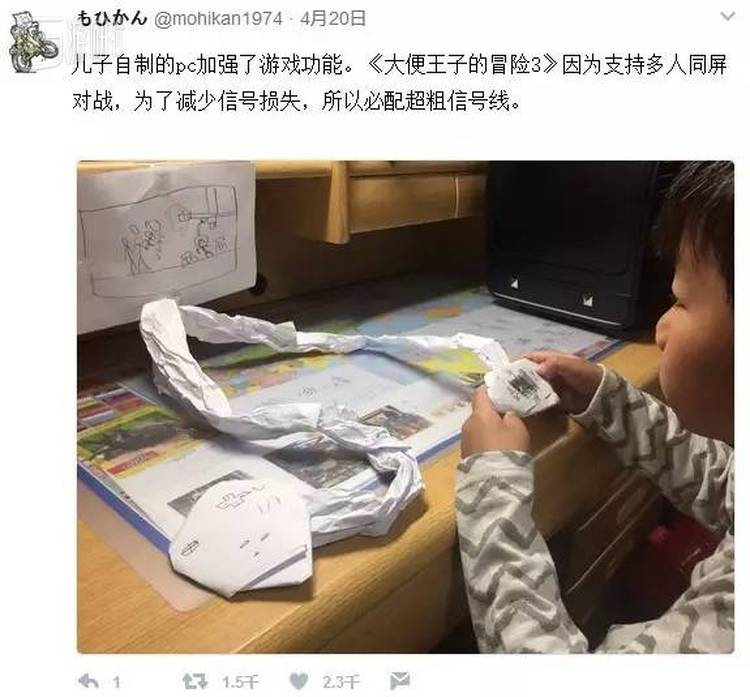The height and width of the screenshot is (697, 750).
Task: Open the @mohikan1974 handle link
Action: pos(219,19)
